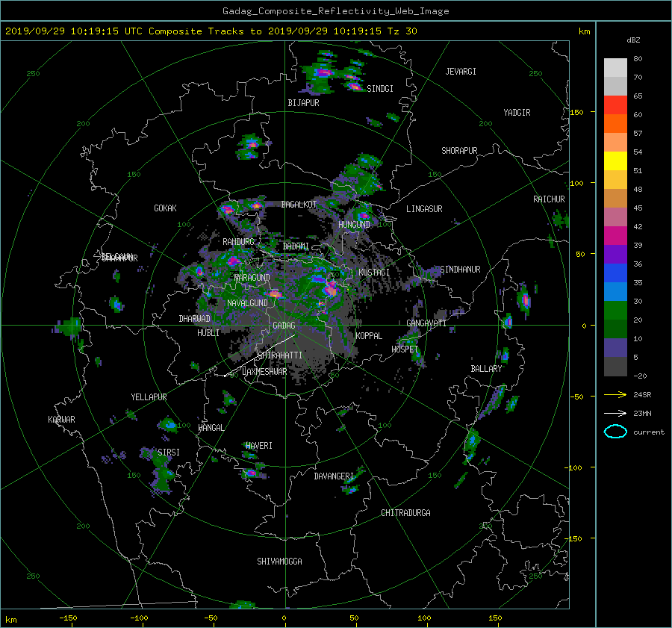Click the HOSPET city label
672x628 pixels.
tap(405, 349)
